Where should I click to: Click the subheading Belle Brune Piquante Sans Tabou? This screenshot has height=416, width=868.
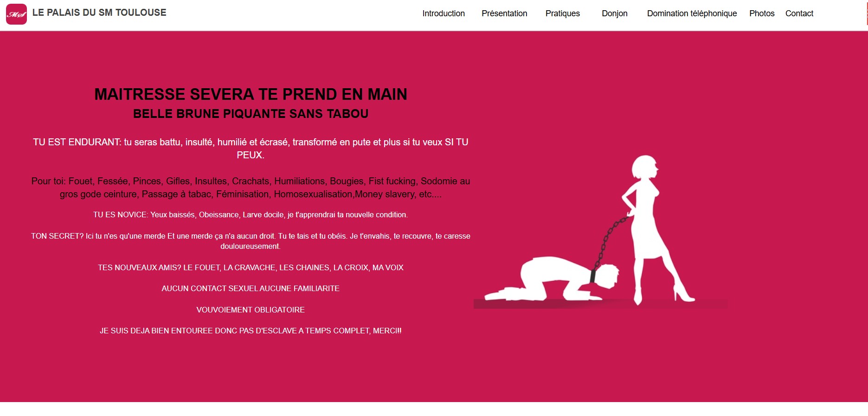(x=251, y=114)
